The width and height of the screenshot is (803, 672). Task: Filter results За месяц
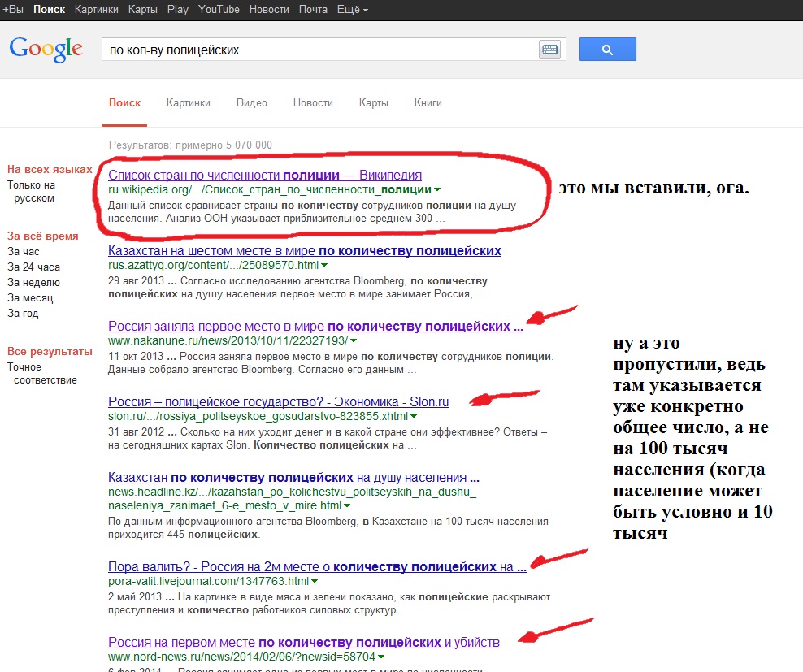point(30,297)
